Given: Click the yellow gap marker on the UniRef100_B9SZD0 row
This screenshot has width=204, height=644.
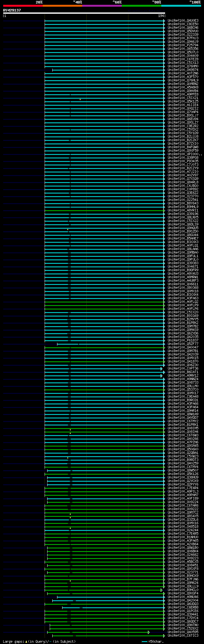Looking at the screenshot, I should 68,229.
